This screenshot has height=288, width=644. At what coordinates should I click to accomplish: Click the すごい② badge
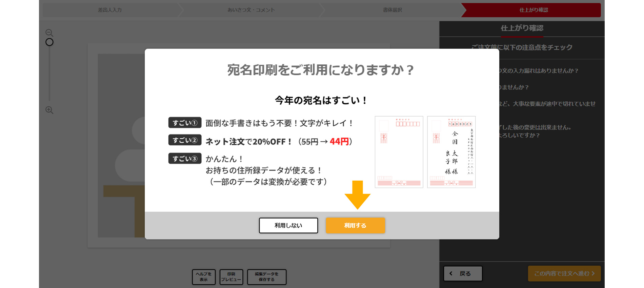(185, 140)
